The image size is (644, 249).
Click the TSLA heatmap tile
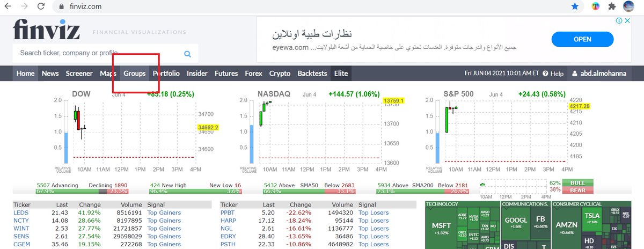[592, 218]
